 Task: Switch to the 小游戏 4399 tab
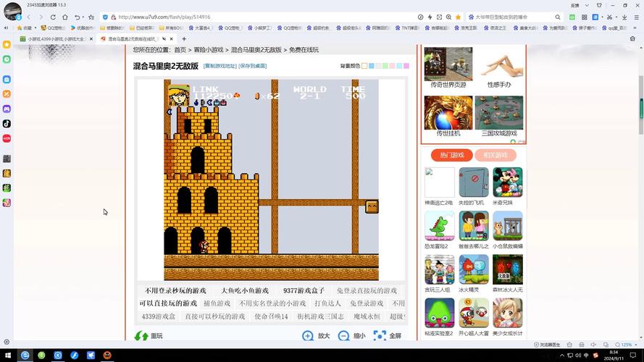pos(57,39)
